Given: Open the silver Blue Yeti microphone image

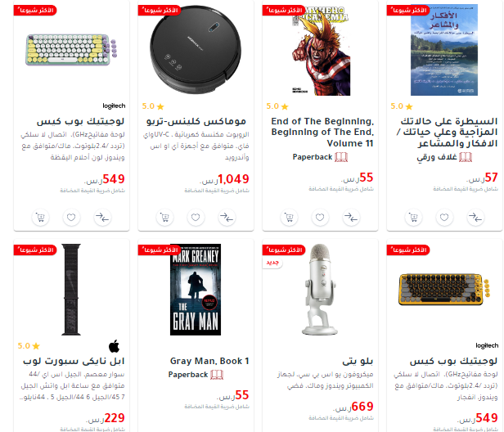Looking at the screenshot, I should (x=320, y=290).
